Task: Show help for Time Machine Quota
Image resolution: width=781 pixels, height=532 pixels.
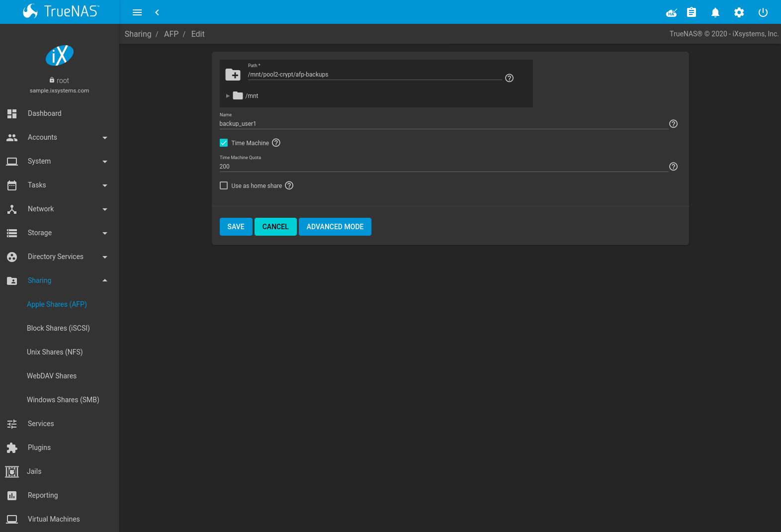Action: point(674,167)
